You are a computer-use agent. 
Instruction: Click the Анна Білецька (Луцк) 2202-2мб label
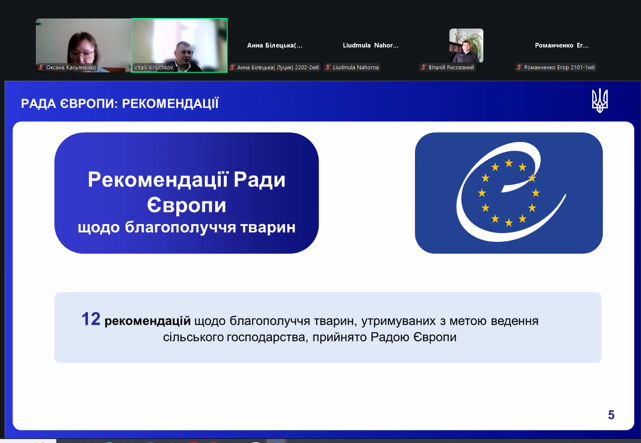[x=278, y=67]
